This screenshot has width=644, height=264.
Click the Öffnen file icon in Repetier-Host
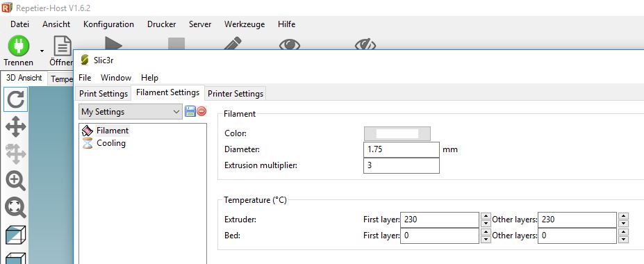point(63,46)
